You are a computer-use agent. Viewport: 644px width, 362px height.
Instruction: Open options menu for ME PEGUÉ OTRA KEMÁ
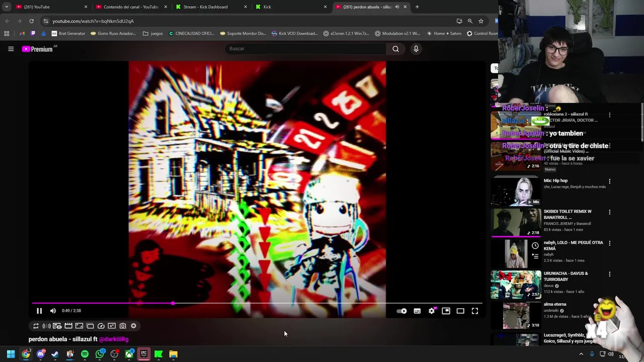click(610, 243)
